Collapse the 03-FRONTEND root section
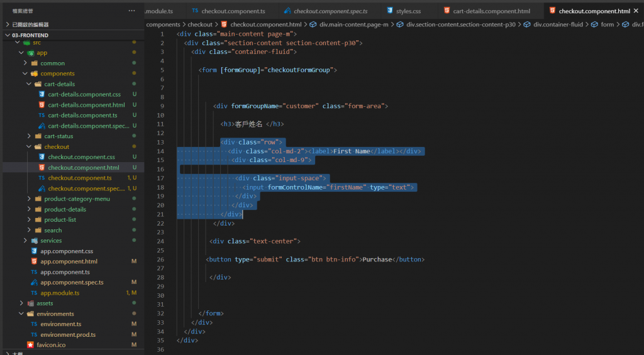The width and height of the screenshot is (644, 355). pyautogui.click(x=8, y=35)
